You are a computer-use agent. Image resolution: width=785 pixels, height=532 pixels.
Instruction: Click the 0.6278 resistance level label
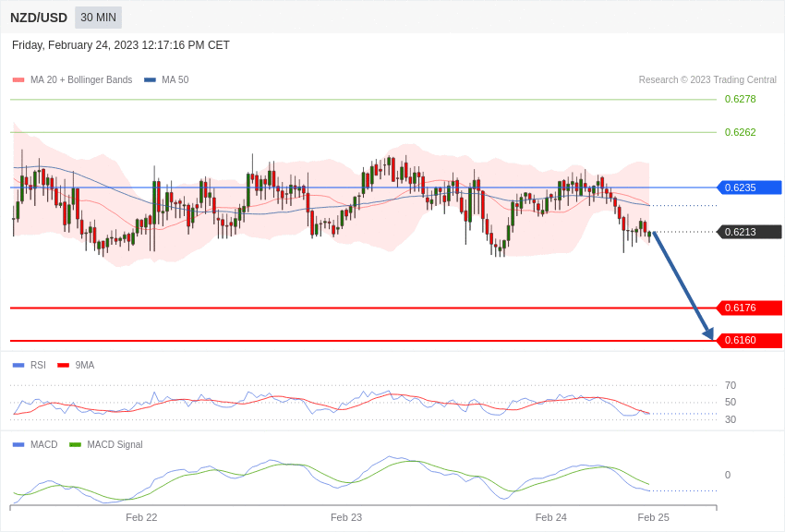point(740,99)
